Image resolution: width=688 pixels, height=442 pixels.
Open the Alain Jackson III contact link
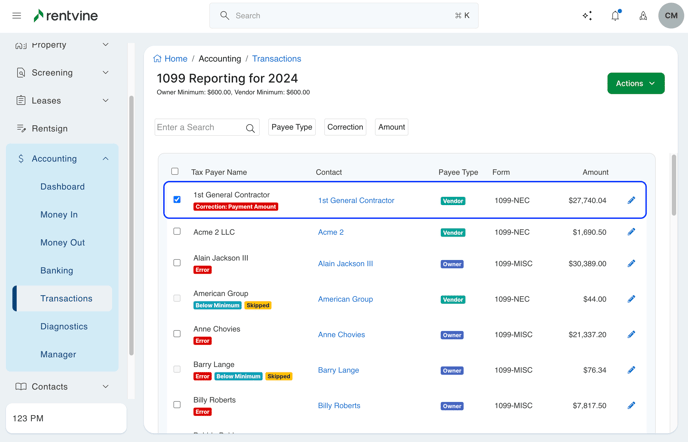coord(345,264)
